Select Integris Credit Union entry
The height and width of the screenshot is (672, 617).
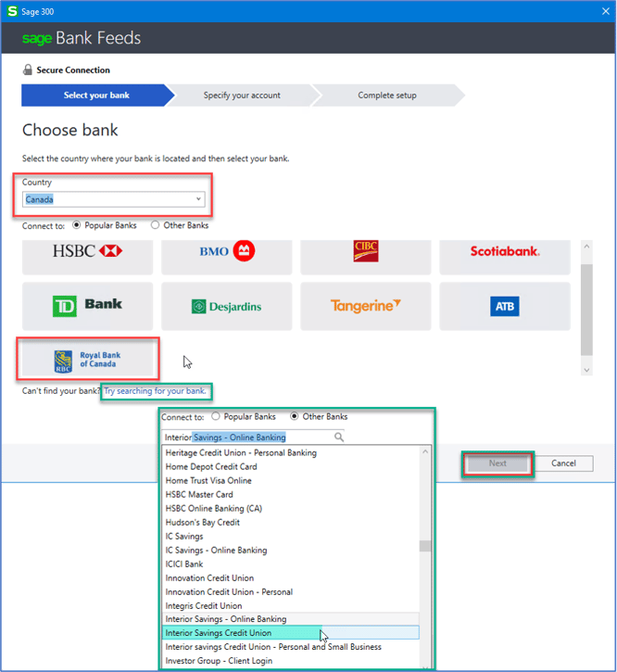pos(291,605)
